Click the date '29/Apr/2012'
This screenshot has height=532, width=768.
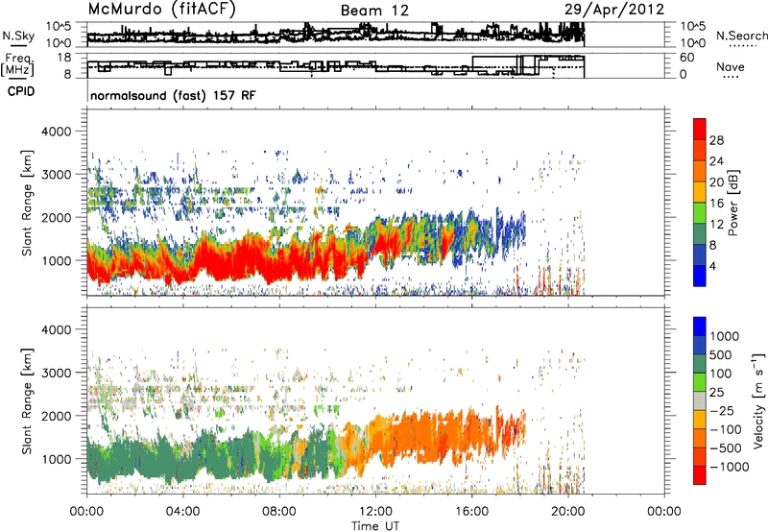point(614,10)
